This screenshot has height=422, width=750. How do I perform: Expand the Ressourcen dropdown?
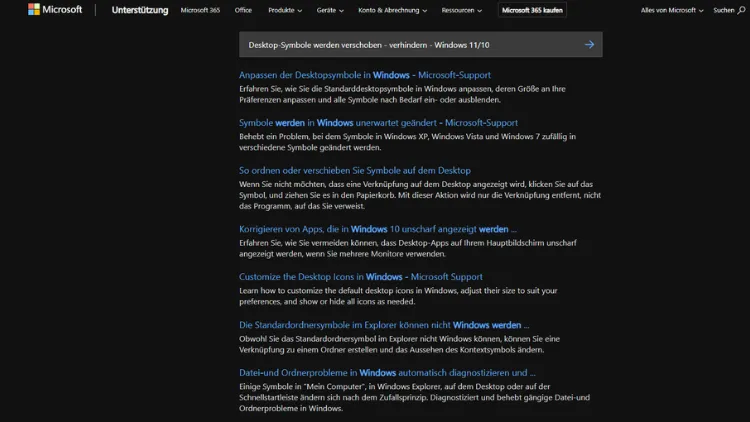(x=462, y=10)
